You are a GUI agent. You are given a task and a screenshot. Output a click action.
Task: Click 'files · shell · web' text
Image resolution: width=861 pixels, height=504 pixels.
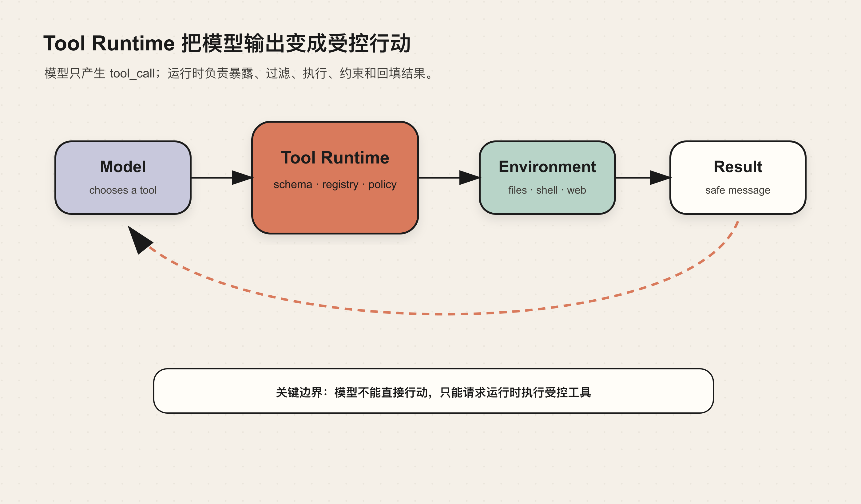tap(547, 190)
